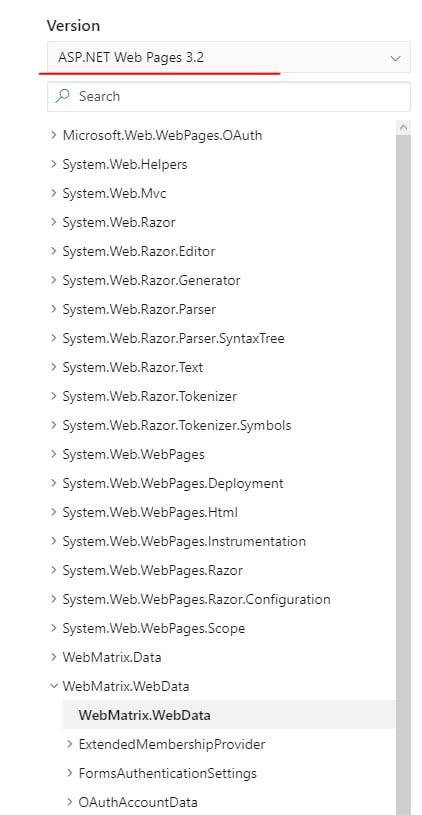Open the ExtendedMembershipProvider class label
The width and height of the screenshot is (422, 815).
coord(172,745)
